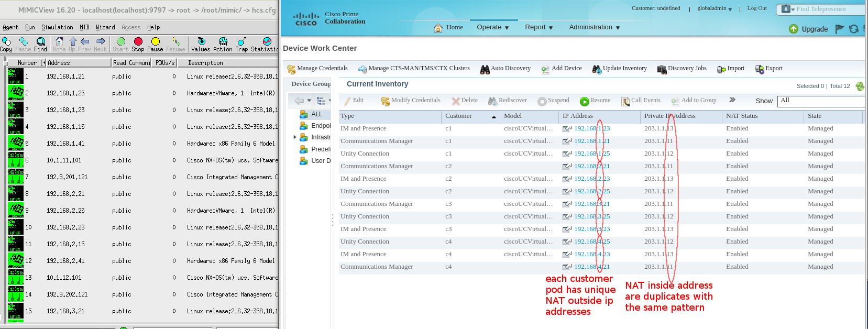
Task: Click the Address column header in MIMICView
Action: pos(78,63)
